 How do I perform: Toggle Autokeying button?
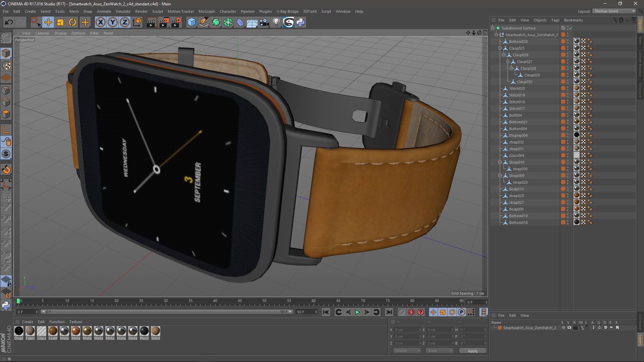[x=411, y=312]
